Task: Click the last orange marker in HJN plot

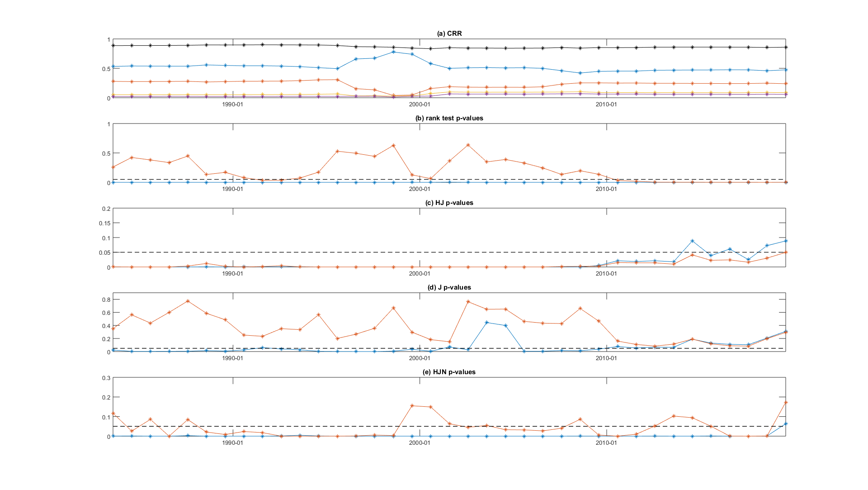Action: pyautogui.click(x=786, y=402)
